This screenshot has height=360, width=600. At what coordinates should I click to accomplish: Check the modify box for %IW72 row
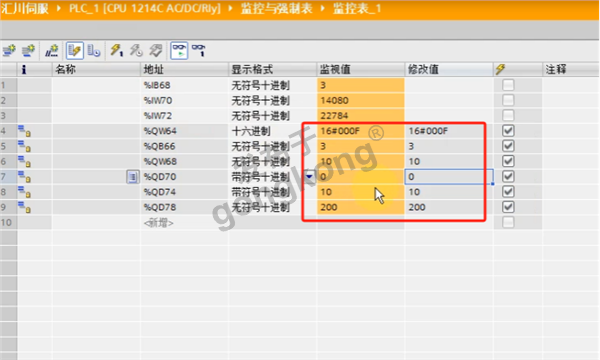click(508, 115)
